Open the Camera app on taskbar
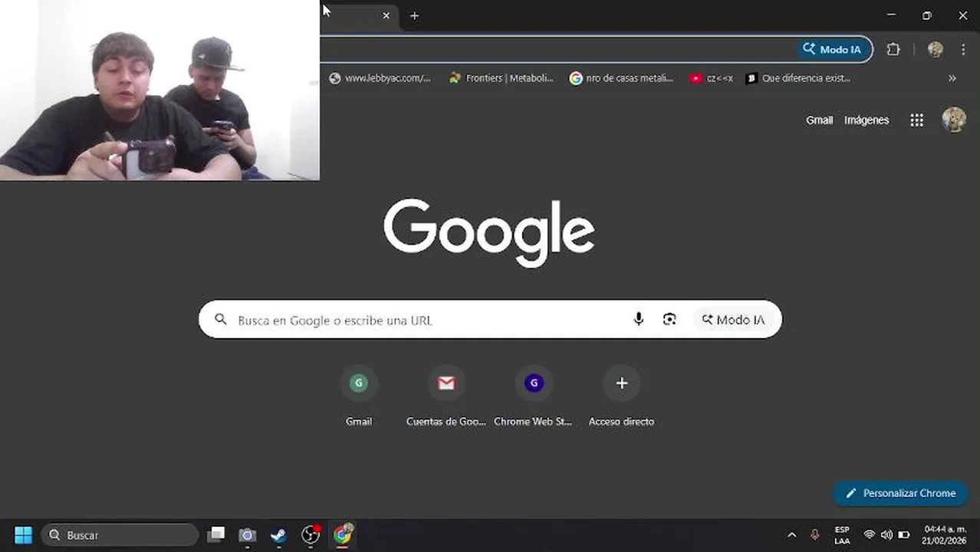The image size is (980, 552). [247, 534]
